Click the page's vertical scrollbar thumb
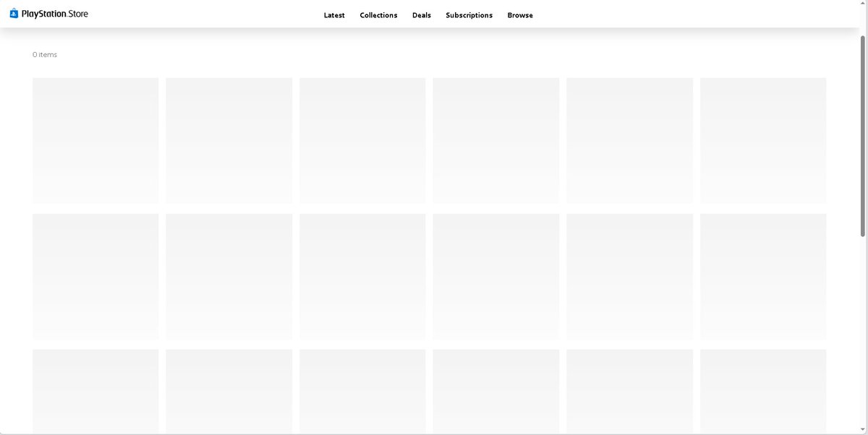 coord(863,135)
